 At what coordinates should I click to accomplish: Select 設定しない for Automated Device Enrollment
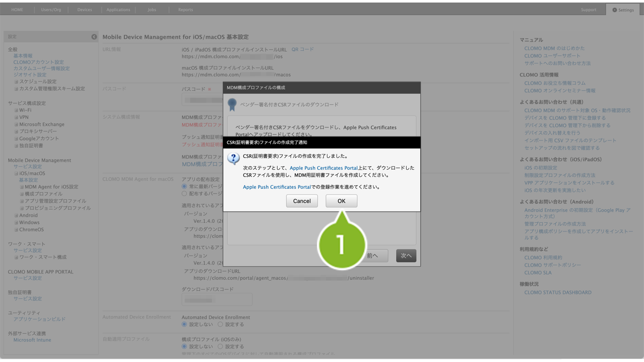(x=184, y=324)
